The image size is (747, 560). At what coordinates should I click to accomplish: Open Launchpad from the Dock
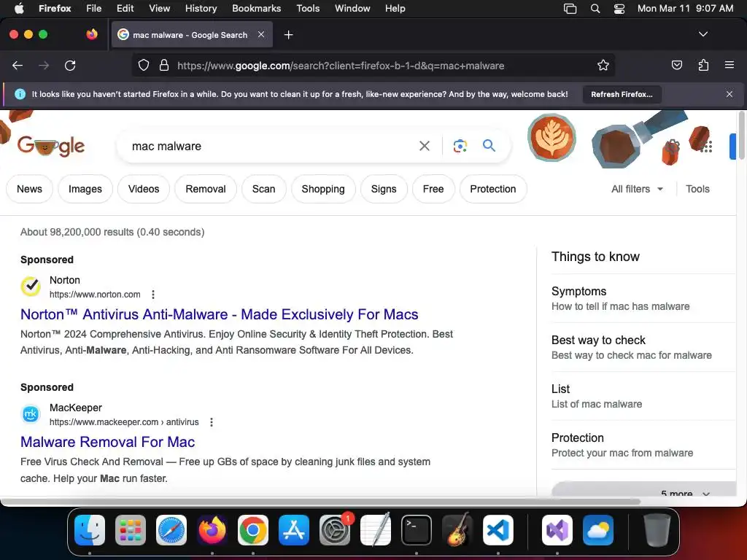coord(131,530)
